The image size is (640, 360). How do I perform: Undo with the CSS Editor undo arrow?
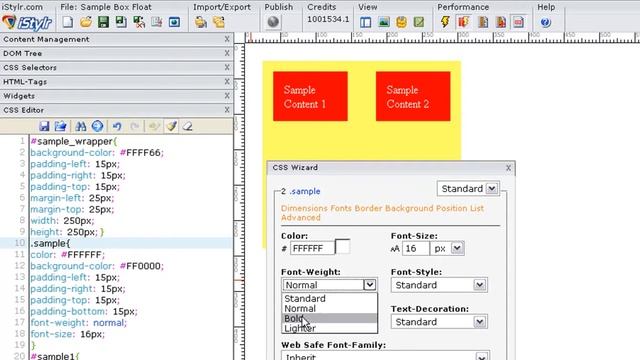click(117, 126)
